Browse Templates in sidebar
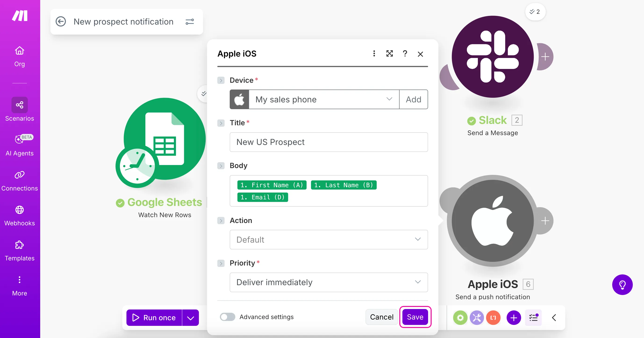The width and height of the screenshot is (644, 338). coord(19,251)
